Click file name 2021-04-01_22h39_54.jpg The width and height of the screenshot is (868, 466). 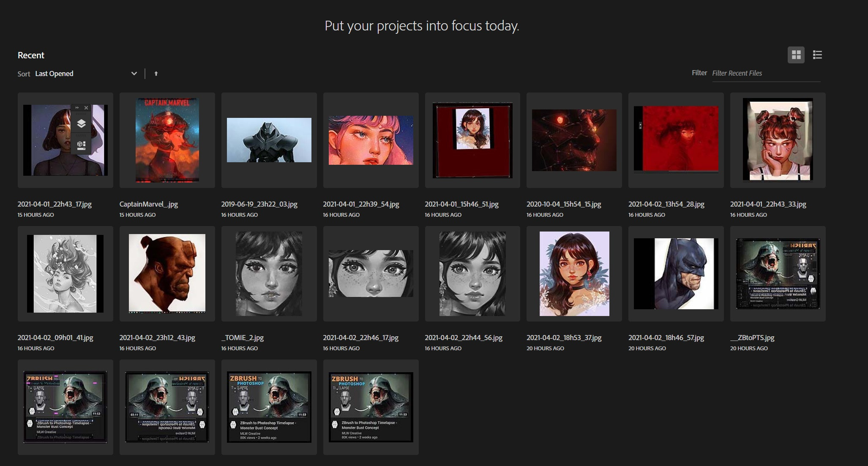coord(361,204)
